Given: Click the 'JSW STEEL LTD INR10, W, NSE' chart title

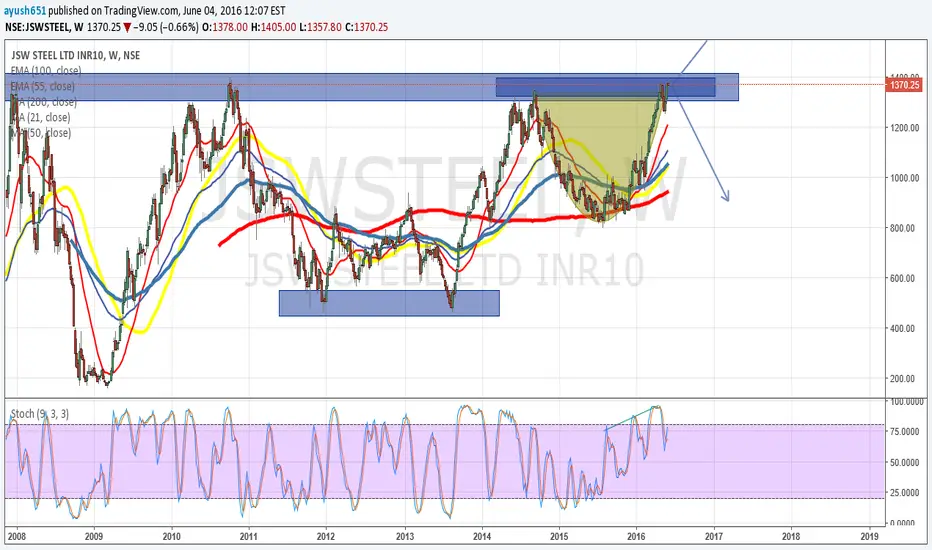Looking at the screenshot, I should tap(75, 55).
